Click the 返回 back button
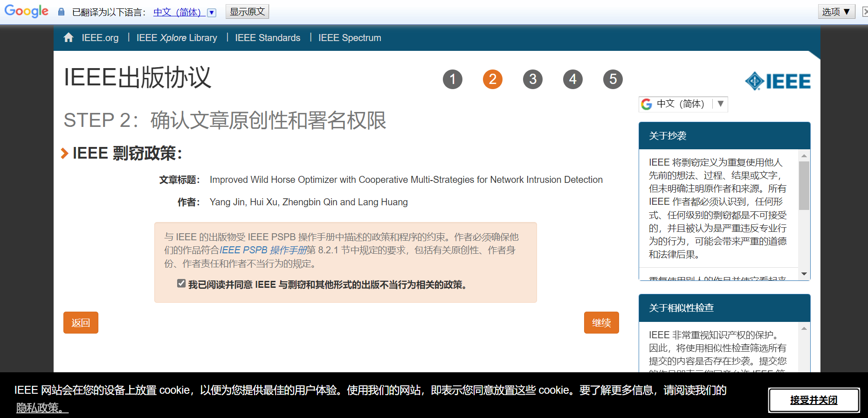 [x=81, y=322]
